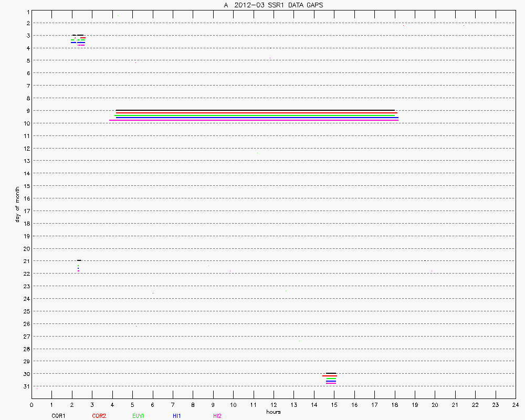The width and height of the screenshot is (525, 420).
Task: Click the hour 12 tick label on x-axis
Action: (x=274, y=405)
